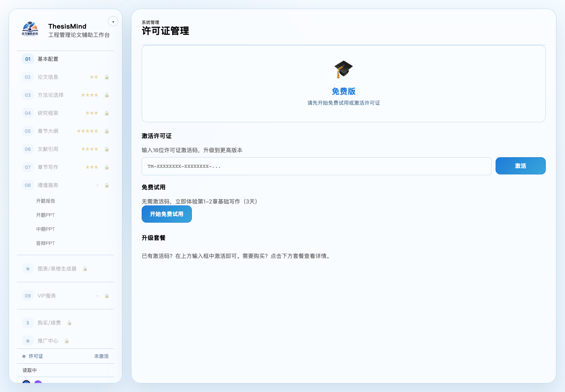Click the 升级套餐 section heading
This screenshot has width=565, height=392.
pyautogui.click(x=153, y=238)
